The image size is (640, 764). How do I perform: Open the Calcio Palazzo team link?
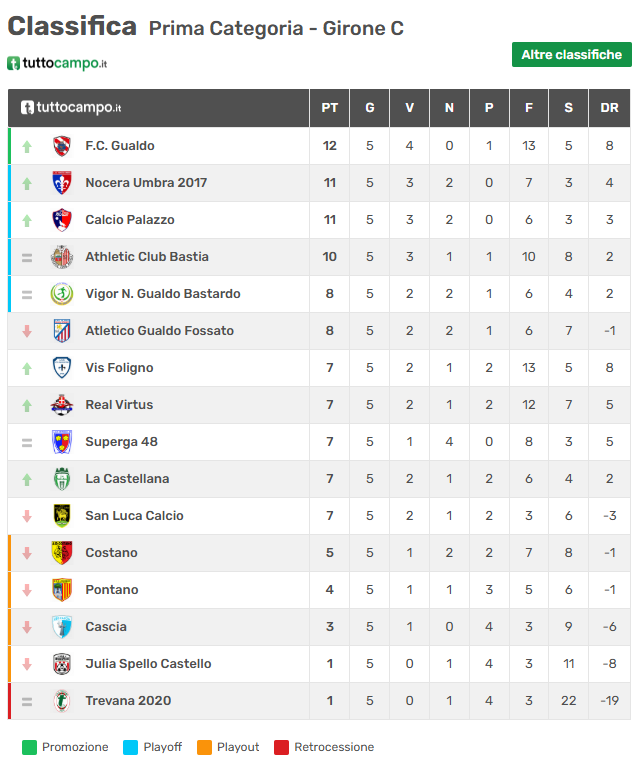tap(130, 220)
